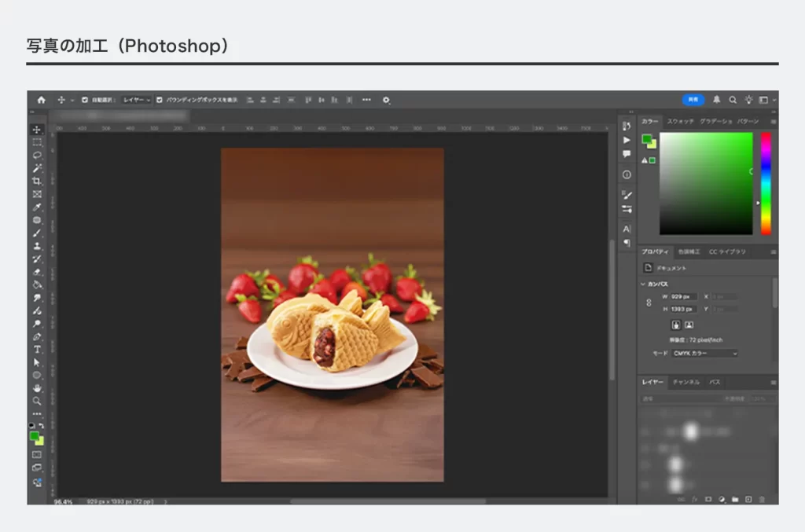Click the blue 共有 share button
Screen dimensions: 805x532
click(693, 100)
